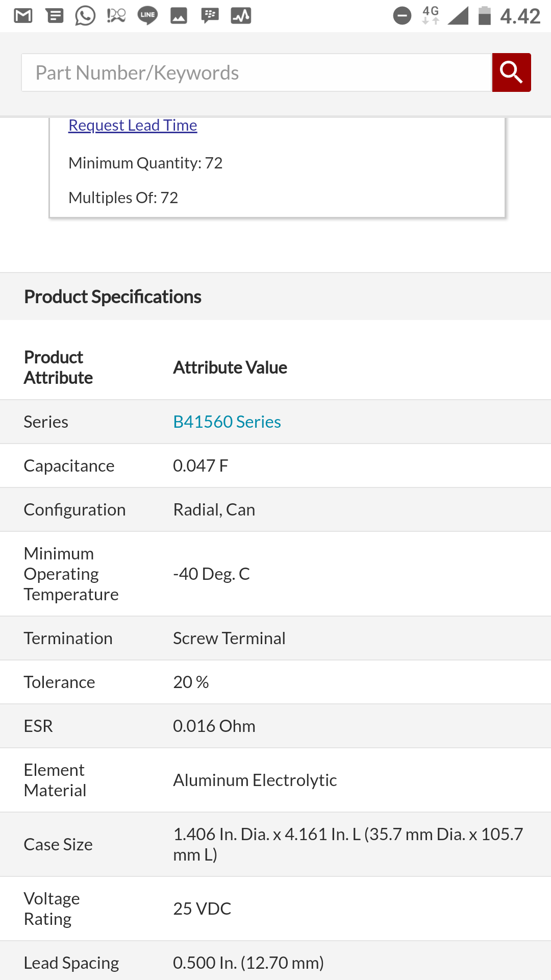
Task: Tap the Case Size dimensions text
Action: 348,844
